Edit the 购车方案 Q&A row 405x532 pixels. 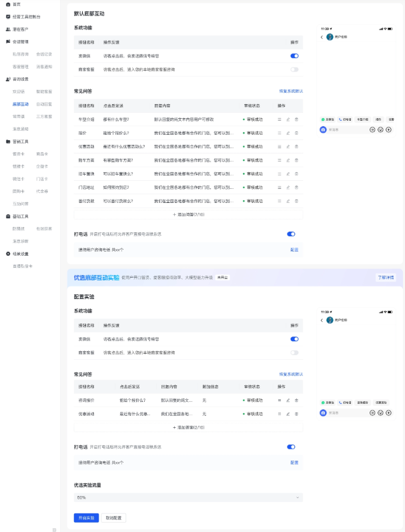pyautogui.click(x=288, y=160)
